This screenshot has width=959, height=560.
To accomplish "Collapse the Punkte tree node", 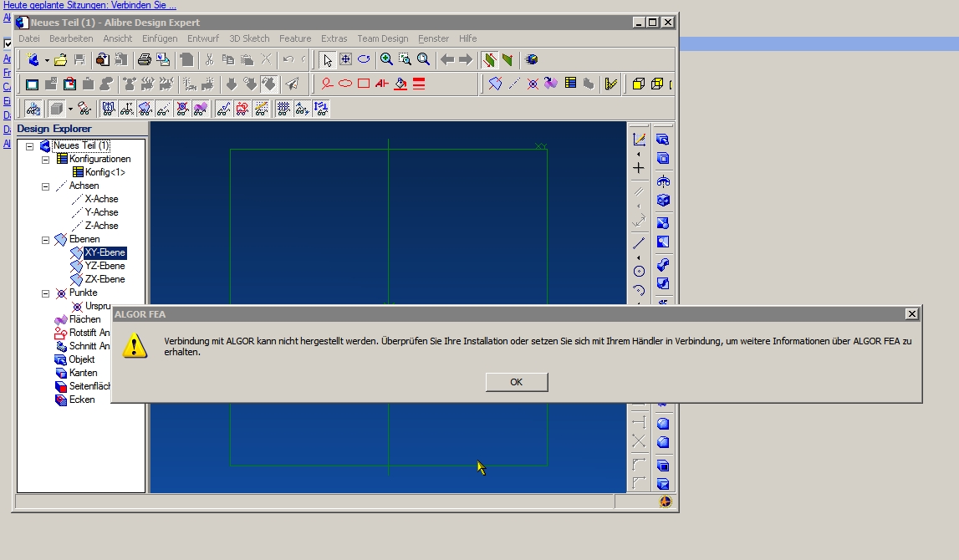I will [45, 293].
